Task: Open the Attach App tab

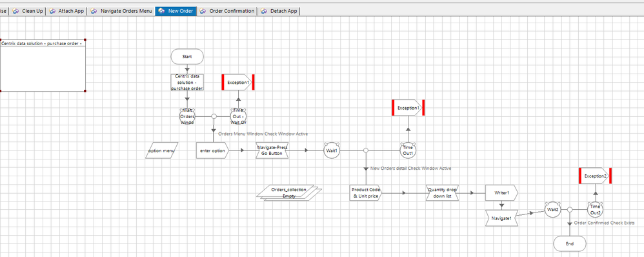Action: coord(66,11)
